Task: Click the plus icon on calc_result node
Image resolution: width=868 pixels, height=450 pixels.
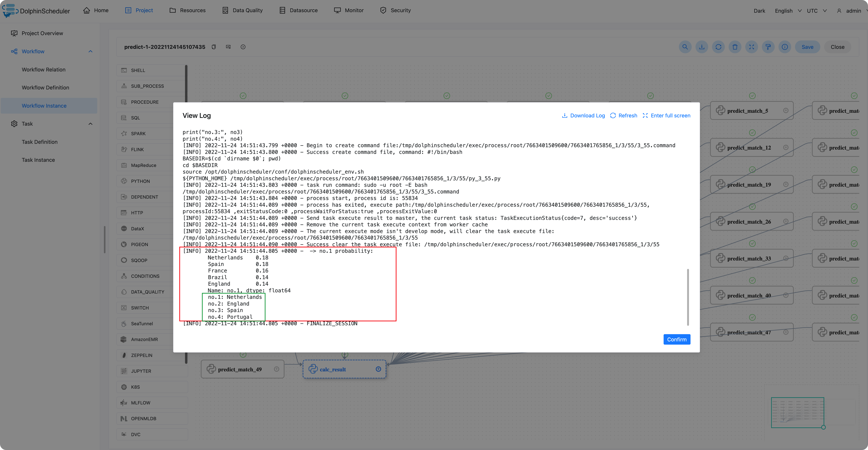Action: tap(378, 369)
